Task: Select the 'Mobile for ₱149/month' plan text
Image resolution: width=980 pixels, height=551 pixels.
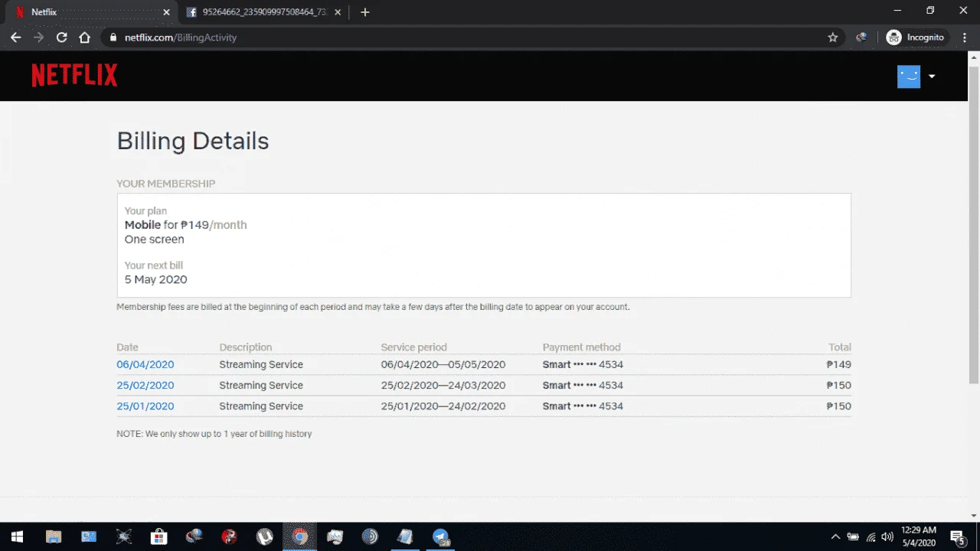Action: (x=186, y=225)
